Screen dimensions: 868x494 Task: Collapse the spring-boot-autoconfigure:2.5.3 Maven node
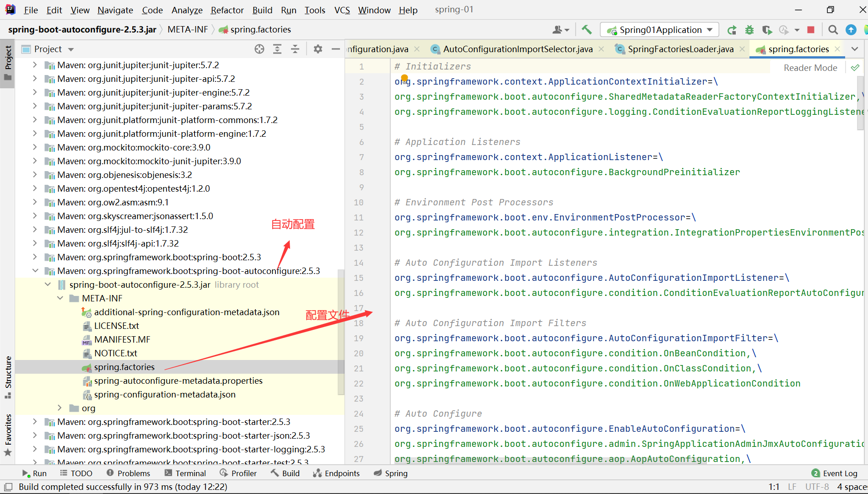click(35, 271)
